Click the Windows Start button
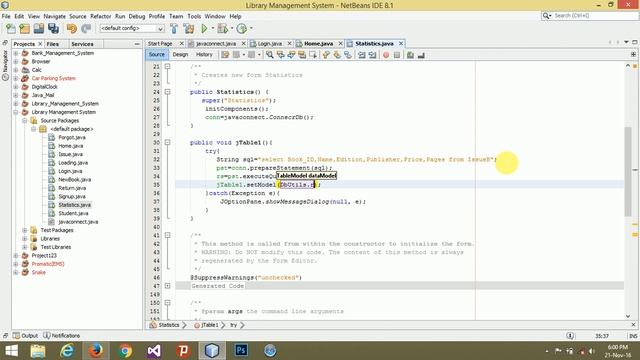 pyautogui.click(x=11, y=351)
